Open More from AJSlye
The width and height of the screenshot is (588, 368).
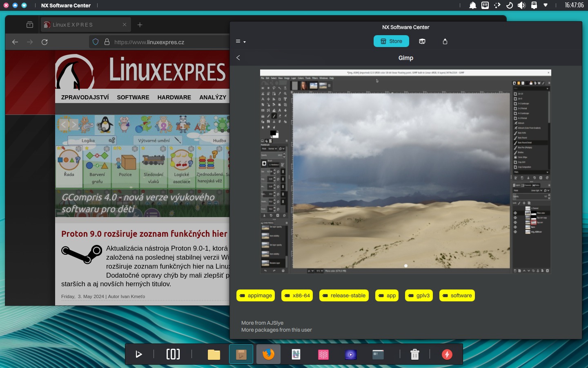click(x=262, y=323)
